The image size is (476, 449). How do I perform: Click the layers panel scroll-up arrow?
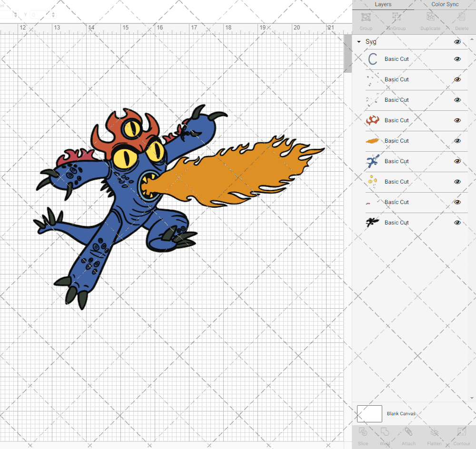[x=471, y=39]
